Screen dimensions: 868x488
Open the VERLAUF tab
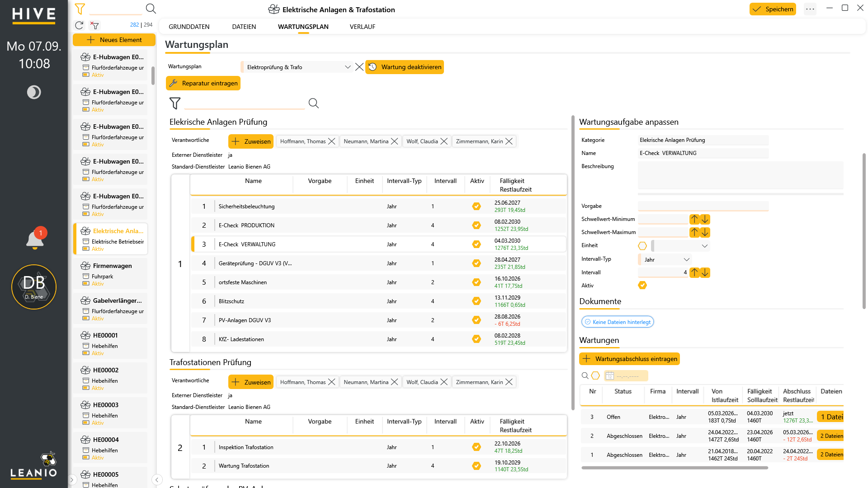click(363, 27)
